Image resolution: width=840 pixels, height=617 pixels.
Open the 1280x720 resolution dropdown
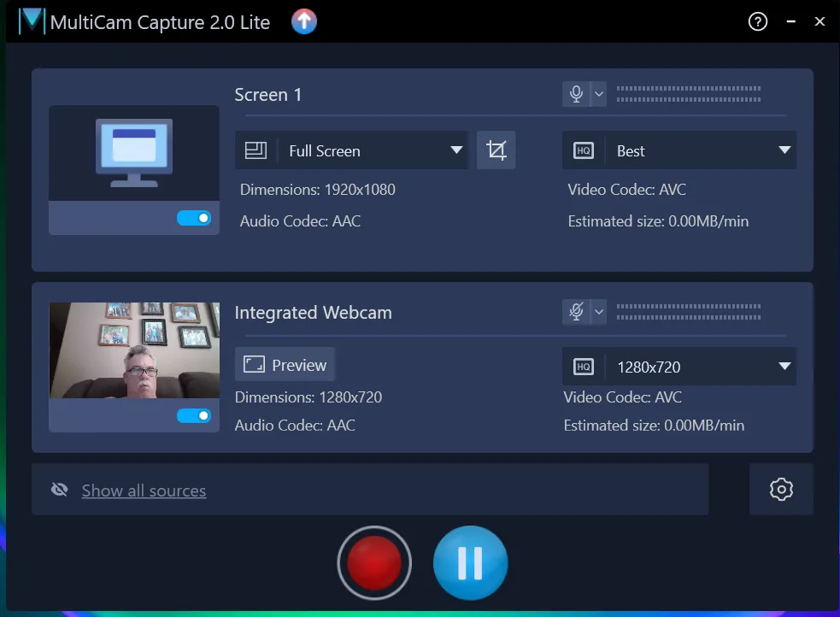click(x=679, y=367)
